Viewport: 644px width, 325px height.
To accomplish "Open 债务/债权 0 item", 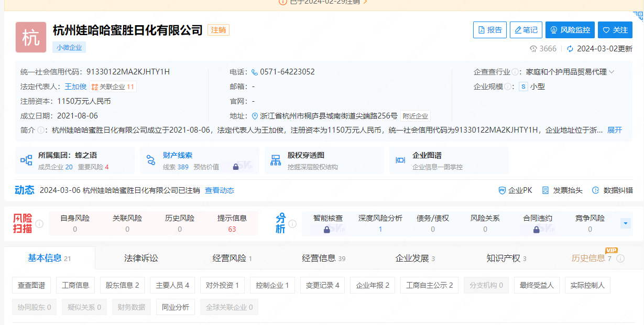I will [433, 223].
